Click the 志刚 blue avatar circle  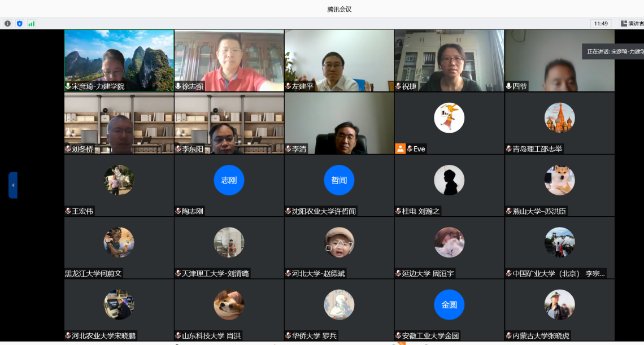[229, 180]
